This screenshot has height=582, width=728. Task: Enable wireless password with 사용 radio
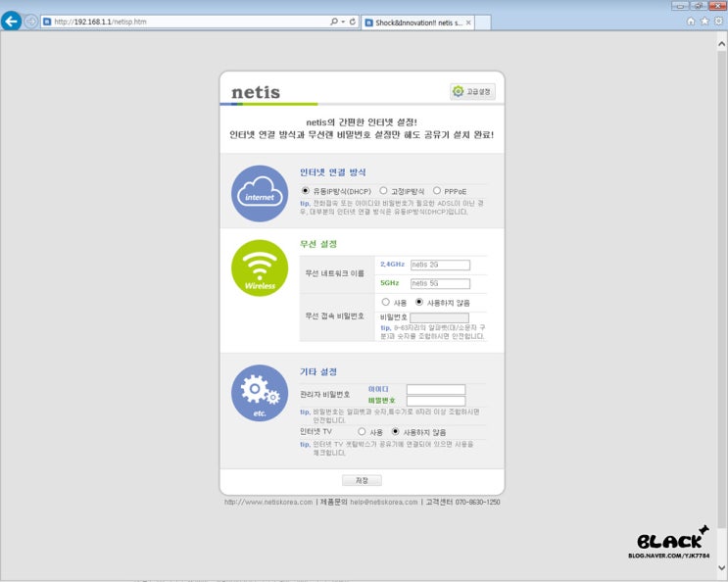(x=385, y=302)
